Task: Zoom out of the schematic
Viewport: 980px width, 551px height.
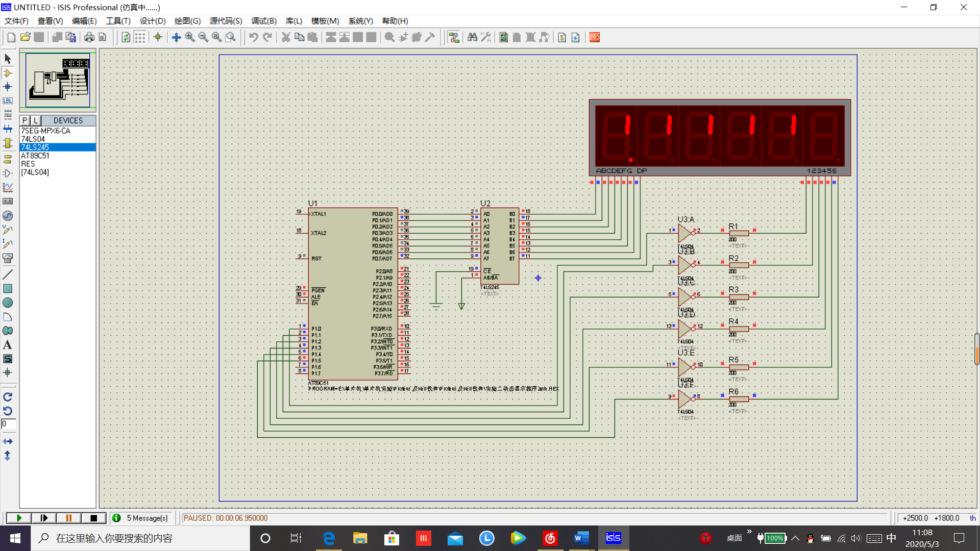Action: (203, 37)
